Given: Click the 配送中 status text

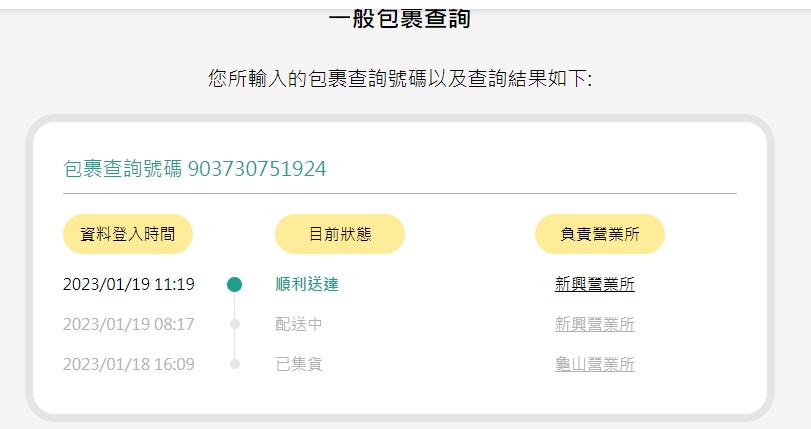Looking at the screenshot, I should click(x=298, y=324).
